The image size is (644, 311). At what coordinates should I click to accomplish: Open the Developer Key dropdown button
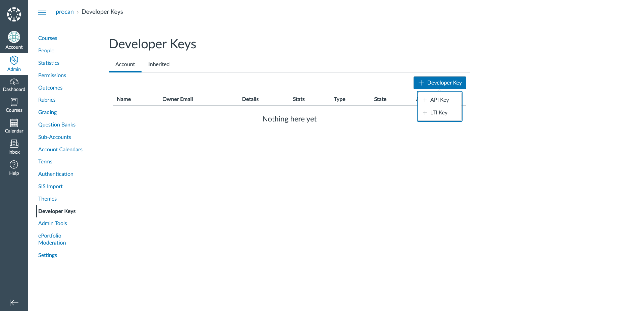[x=440, y=83]
